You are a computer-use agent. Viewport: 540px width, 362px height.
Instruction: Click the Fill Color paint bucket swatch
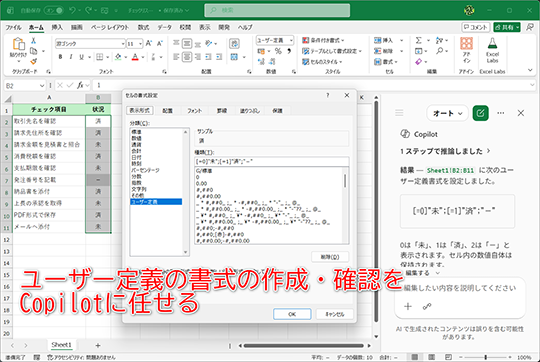[x=118, y=57]
